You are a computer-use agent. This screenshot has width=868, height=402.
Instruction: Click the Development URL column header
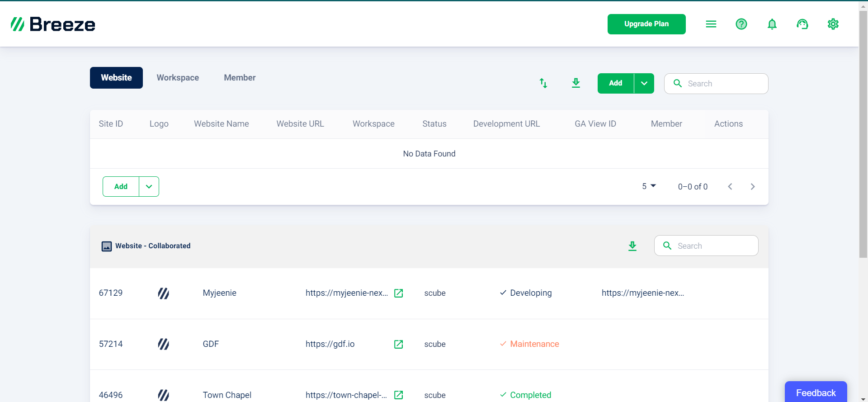tap(506, 124)
